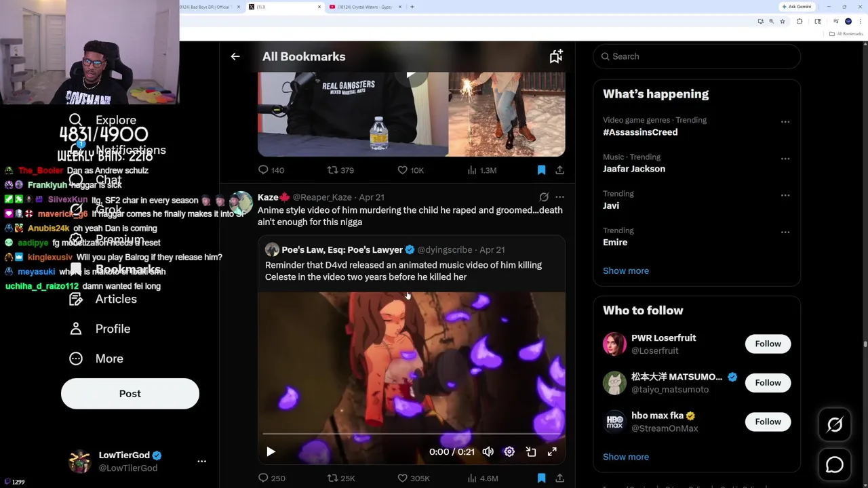Screen dimensions: 868x488
Task: Like Kaze's post with 305K likes
Action: coord(414,478)
